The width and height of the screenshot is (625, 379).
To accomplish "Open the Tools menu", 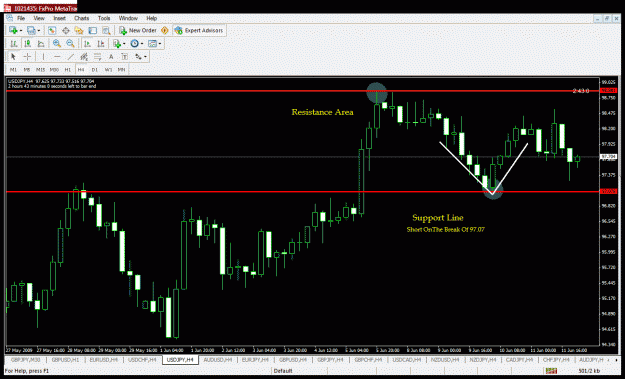I will [104, 18].
